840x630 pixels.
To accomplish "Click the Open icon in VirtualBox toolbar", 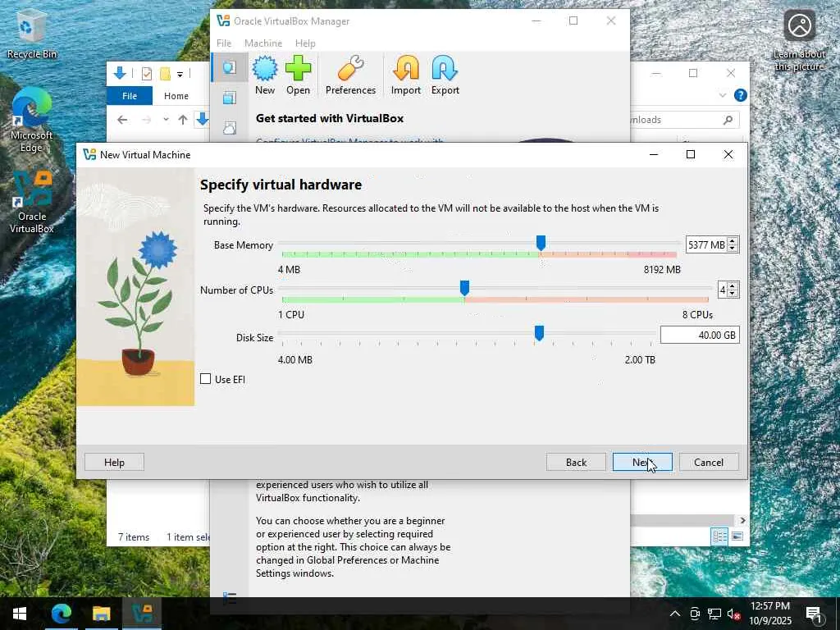I will (x=298, y=75).
